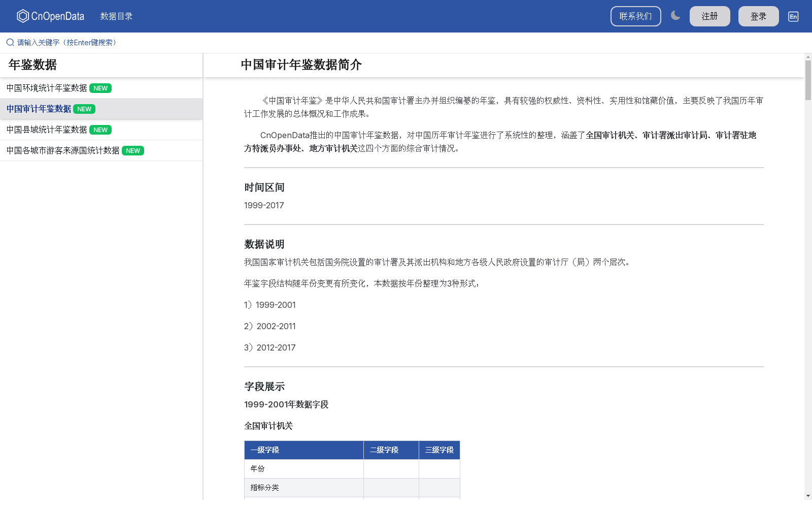Open 中国县域统计年鉴数据 in sidebar
This screenshot has width=812, height=508.
pyautogui.click(x=101, y=130)
